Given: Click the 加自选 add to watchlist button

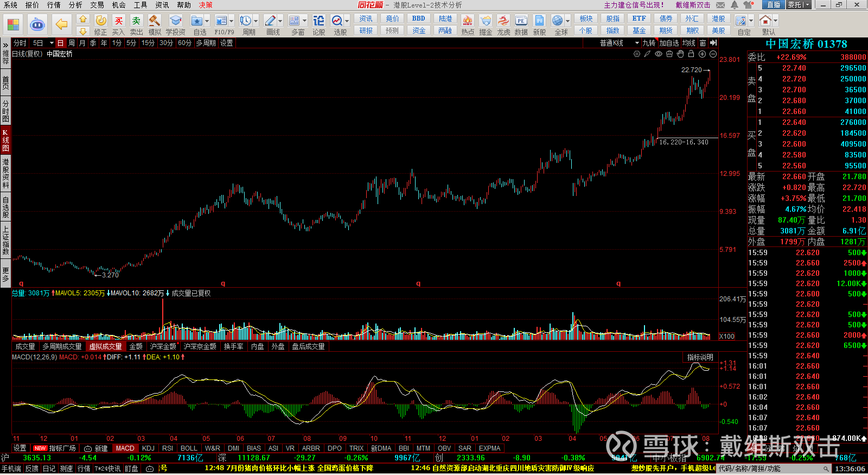Looking at the screenshot, I should [x=669, y=43].
